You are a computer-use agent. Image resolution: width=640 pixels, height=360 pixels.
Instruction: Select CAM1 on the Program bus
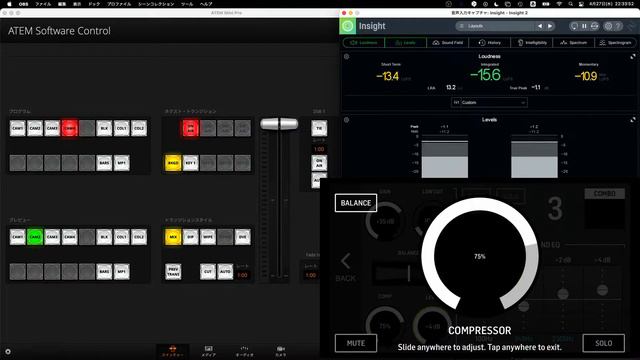(18, 128)
